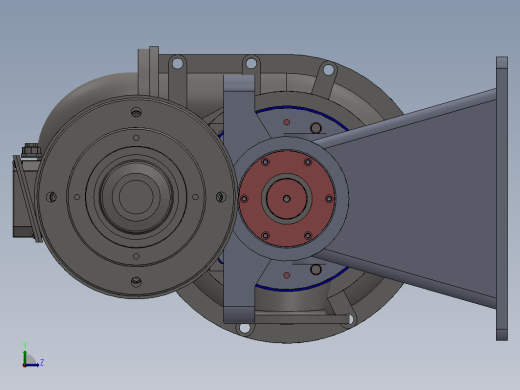This screenshot has width=520, height=390.
Task: Select the bottom screw on left cover
Action: pyautogui.click(x=136, y=282)
